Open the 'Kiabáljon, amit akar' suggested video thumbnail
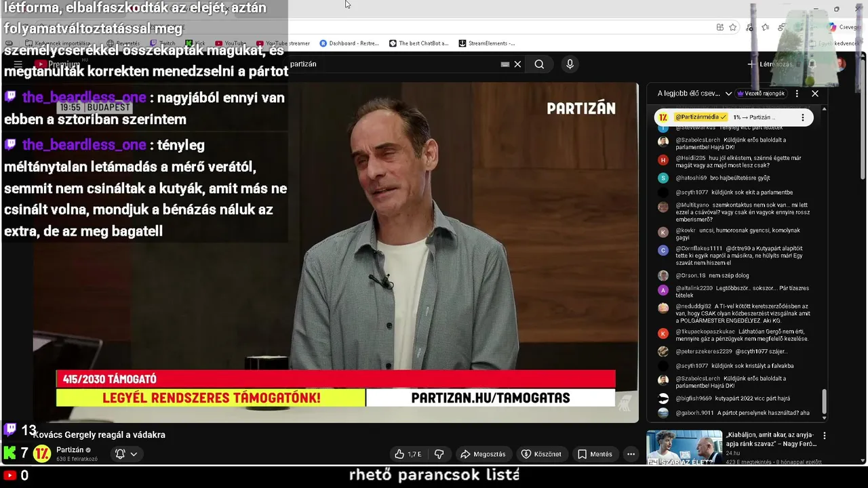868x488 pixels. pyautogui.click(x=684, y=447)
